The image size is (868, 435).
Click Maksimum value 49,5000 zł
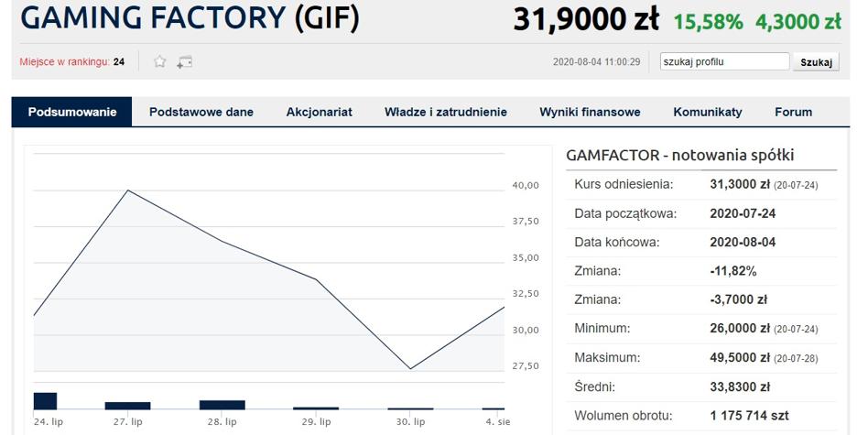click(740, 358)
